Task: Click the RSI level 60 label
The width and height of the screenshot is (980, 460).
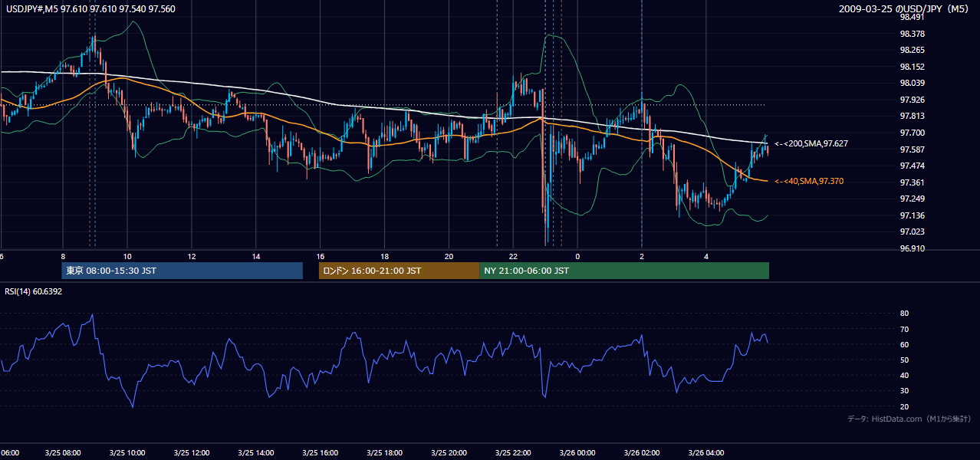Action: [x=904, y=344]
